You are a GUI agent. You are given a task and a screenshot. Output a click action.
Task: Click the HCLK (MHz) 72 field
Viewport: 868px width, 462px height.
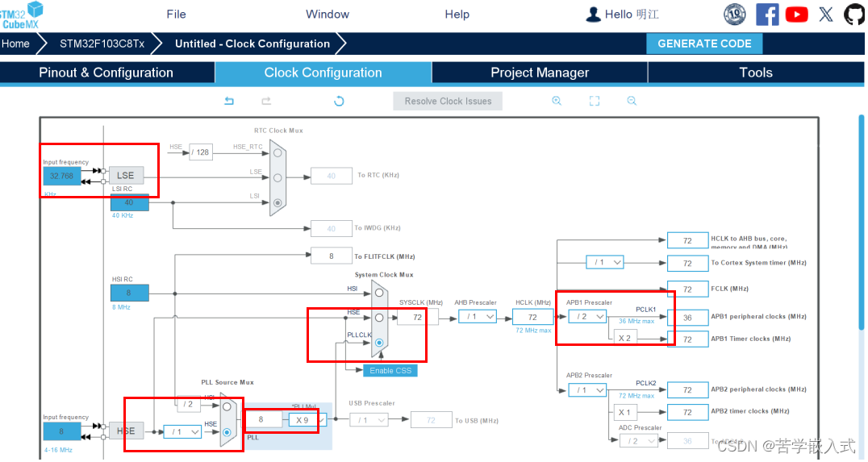(532, 317)
